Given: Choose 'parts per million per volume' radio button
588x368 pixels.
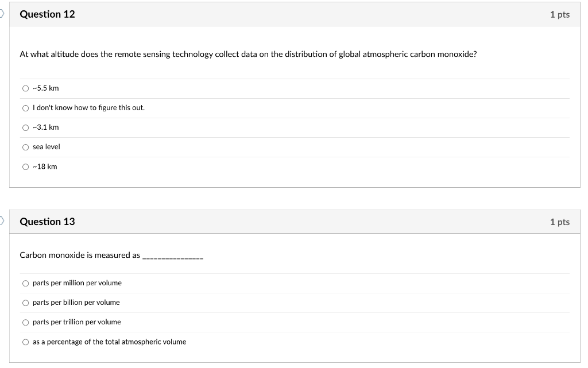Looking at the screenshot, I should coord(25,283).
